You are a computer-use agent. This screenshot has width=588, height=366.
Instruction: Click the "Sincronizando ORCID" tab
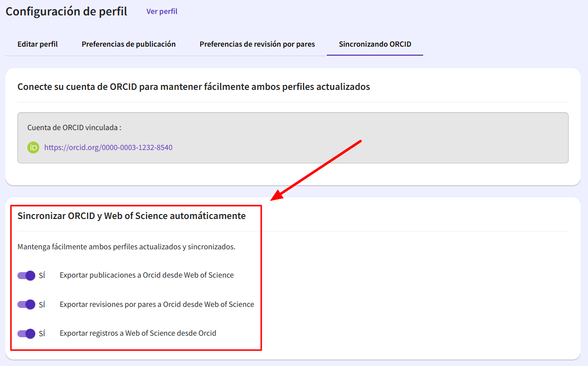click(375, 44)
